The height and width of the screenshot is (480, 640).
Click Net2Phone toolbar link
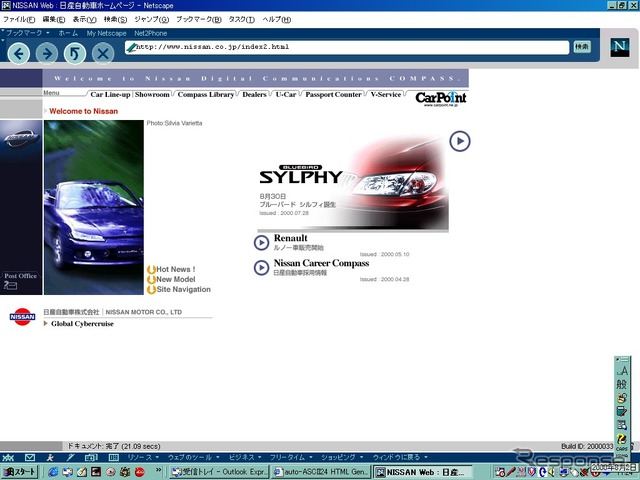151,33
